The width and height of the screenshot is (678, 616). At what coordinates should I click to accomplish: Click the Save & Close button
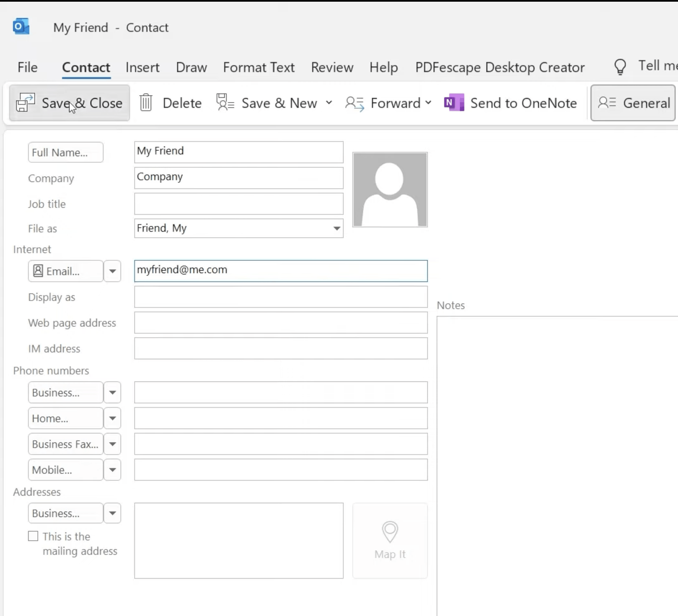[70, 103]
